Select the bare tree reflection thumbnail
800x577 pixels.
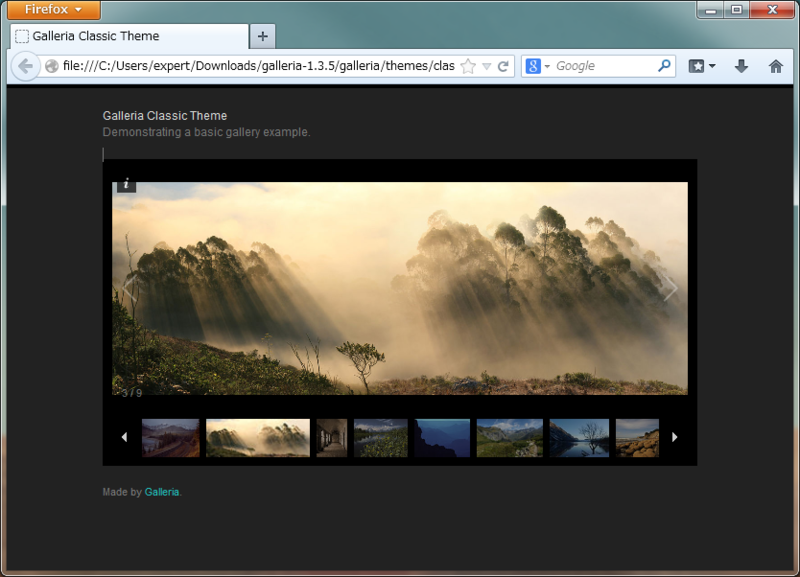click(x=579, y=438)
